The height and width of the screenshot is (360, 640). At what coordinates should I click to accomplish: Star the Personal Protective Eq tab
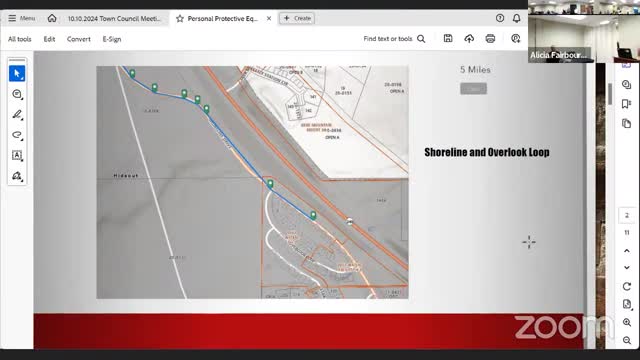[180, 18]
